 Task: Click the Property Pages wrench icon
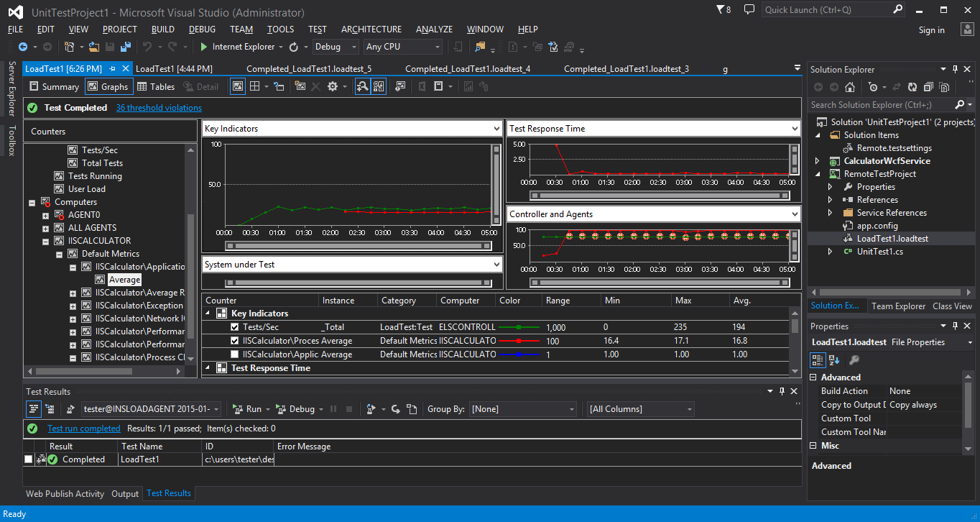point(854,360)
